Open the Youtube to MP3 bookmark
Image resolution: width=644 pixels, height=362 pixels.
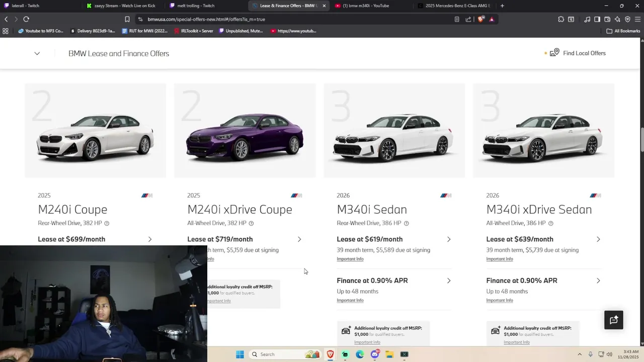coord(40,31)
